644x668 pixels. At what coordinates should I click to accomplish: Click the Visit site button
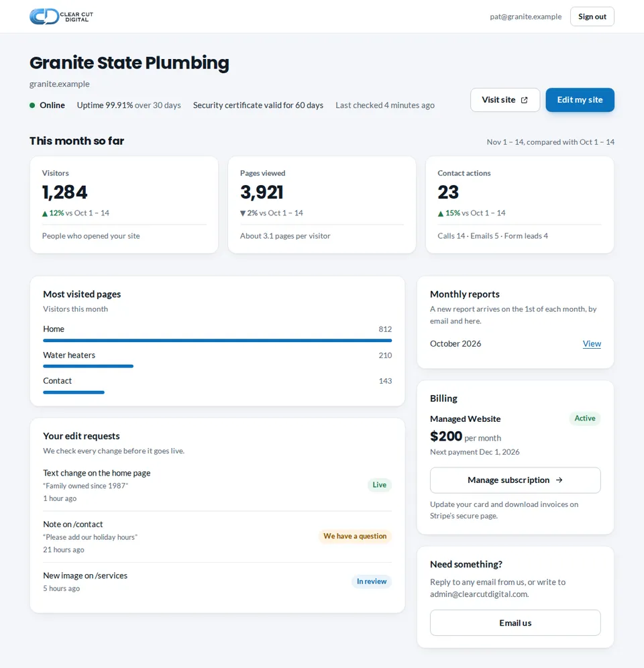coord(505,100)
